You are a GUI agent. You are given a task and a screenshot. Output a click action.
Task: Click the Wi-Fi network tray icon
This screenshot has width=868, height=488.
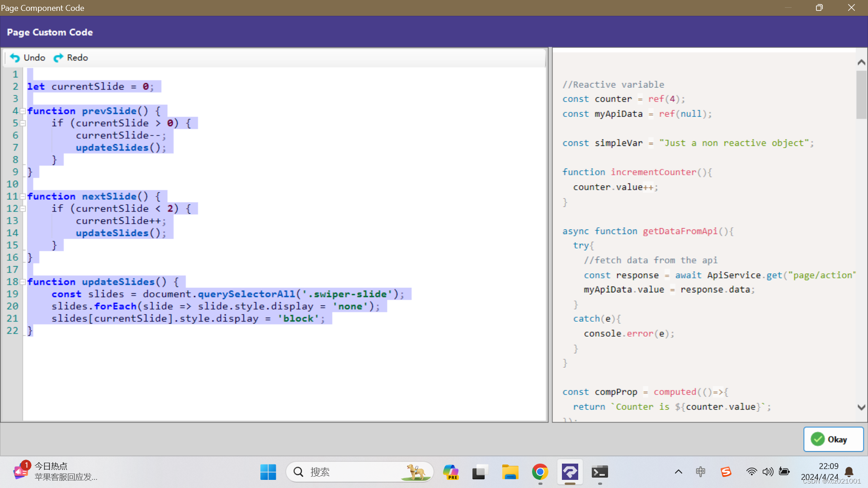click(751, 472)
